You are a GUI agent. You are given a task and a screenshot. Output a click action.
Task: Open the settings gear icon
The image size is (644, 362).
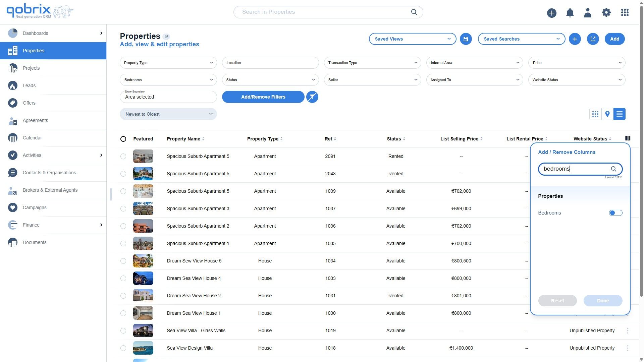click(606, 13)
